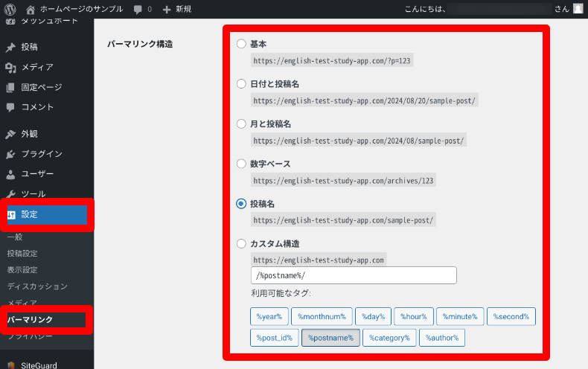Click the media icon beside メディア
The height and width of the screenshot is (369, 588).
coord(10,68)
